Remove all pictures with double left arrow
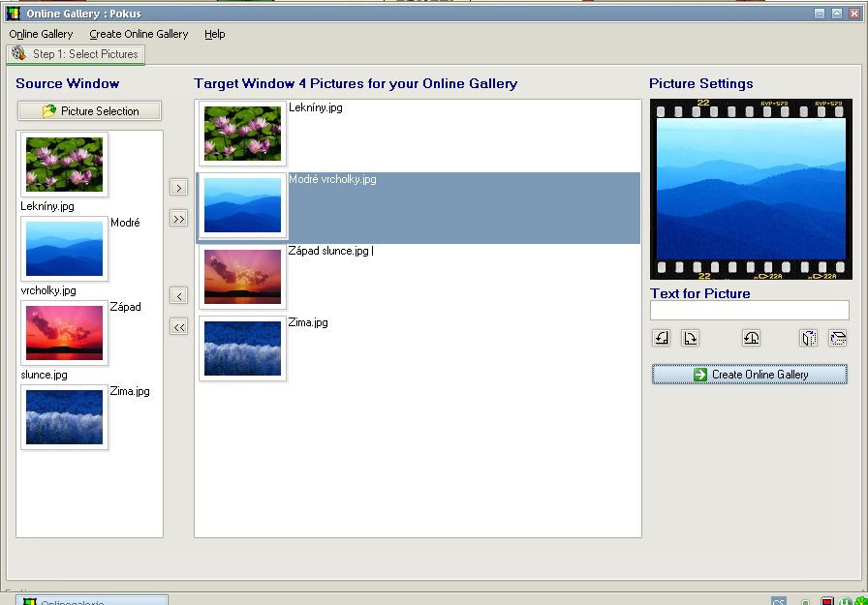The image size is (868, 605). (179, 327)
